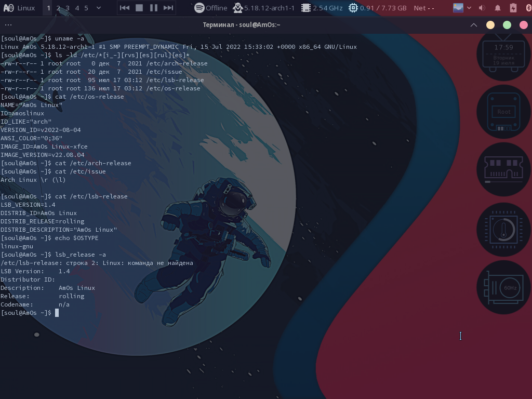The height and width of the screenshot is (399, 532).
Task: Click the memory usage processor icon
Action: [353, 8]
